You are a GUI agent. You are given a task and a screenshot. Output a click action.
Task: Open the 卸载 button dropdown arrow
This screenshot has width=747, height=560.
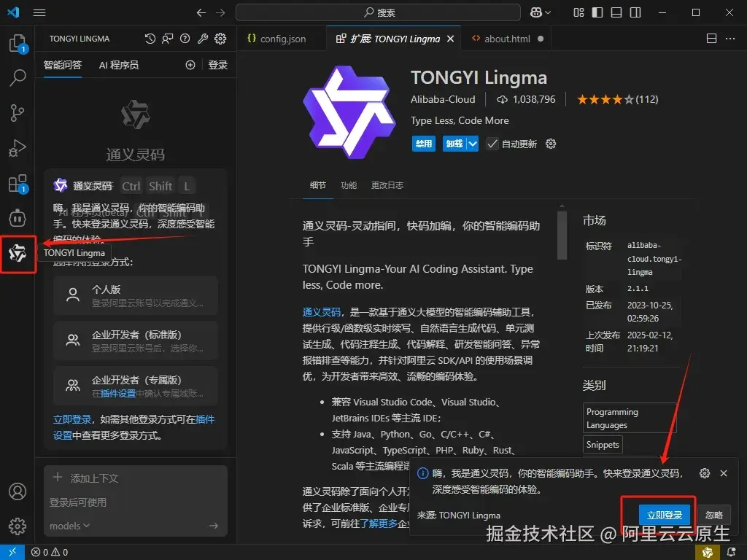(473, 144)
